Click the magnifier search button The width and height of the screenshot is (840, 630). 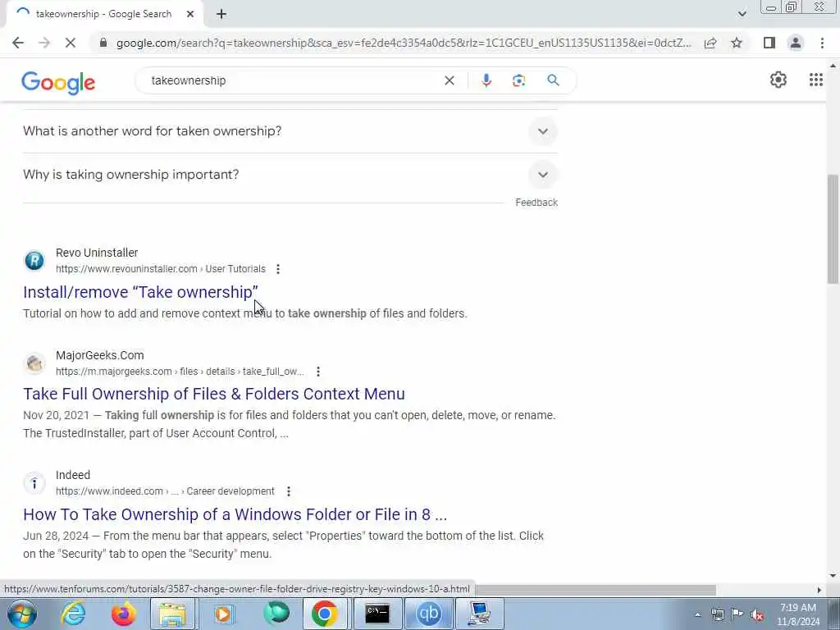pyautogui.click(x=553, y=80)
